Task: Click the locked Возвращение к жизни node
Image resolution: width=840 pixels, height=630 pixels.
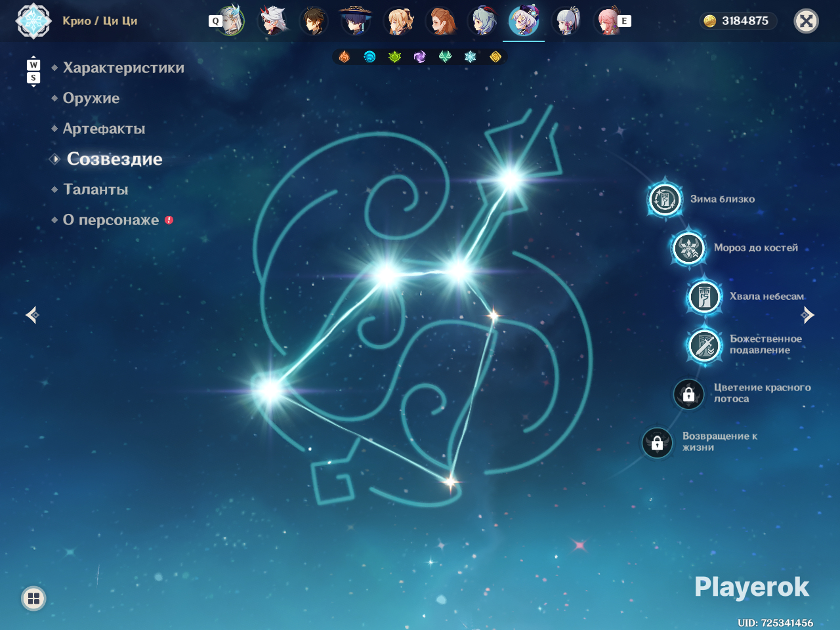Action: tap(657, 442)
